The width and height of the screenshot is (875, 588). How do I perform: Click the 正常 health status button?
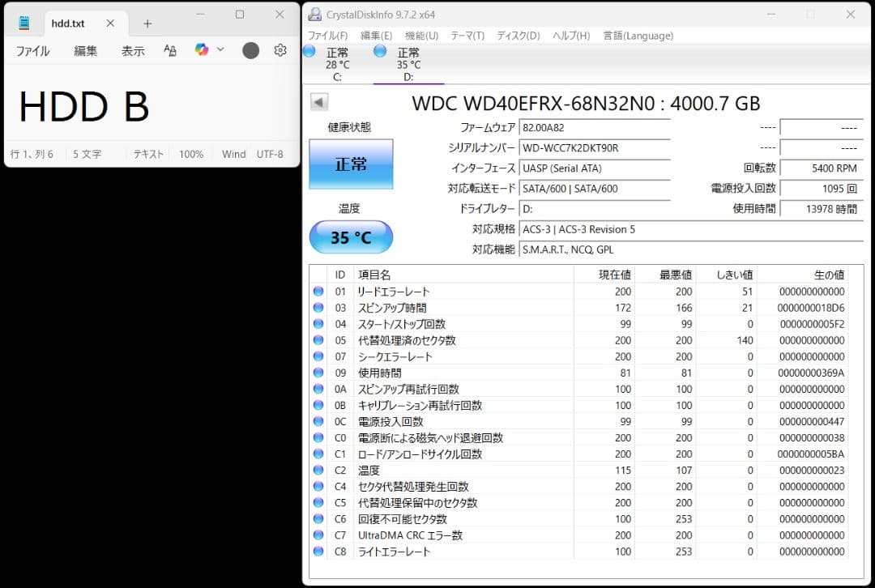pyautogui.click(x=351, y=163)
